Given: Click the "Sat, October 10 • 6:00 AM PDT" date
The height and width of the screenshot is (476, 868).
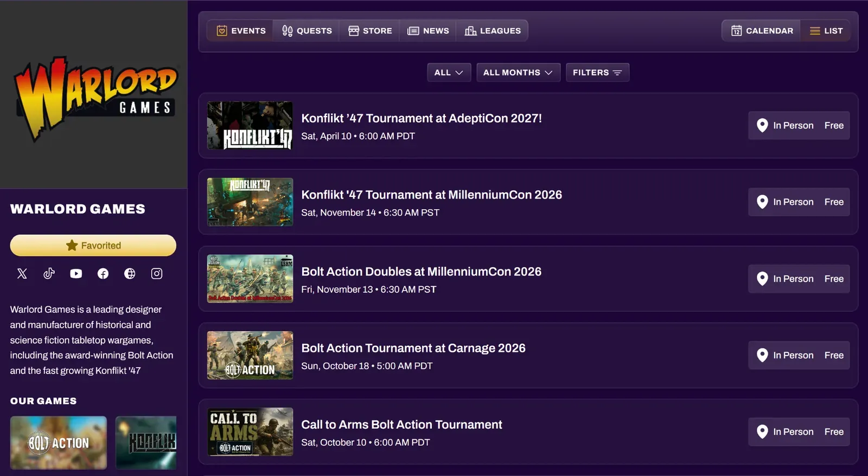Looking at the screenshot, I should pos(365,442).
